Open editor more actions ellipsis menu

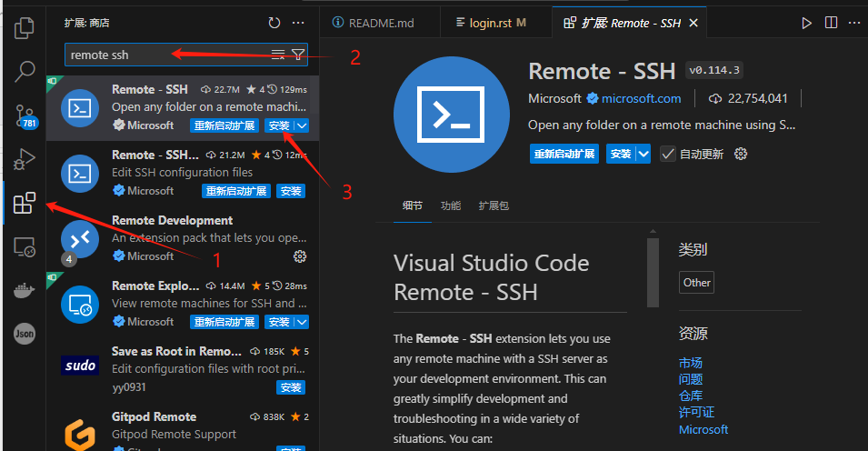tap(854, 23)
